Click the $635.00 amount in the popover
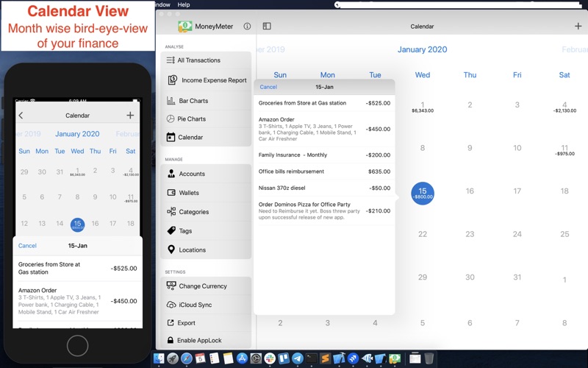The image size is (588, 368). pyautogui.click(x=379, y=171)
